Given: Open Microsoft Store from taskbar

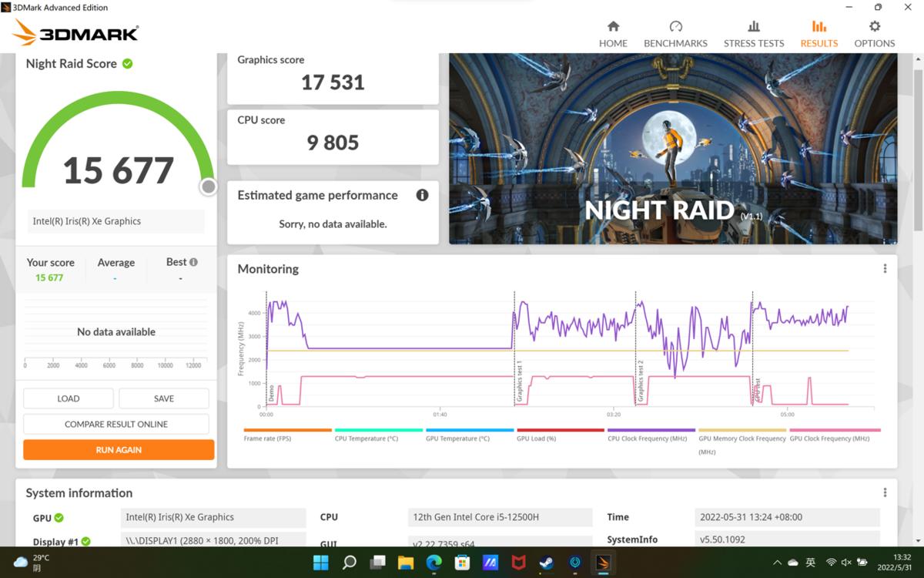Looking at the screenshot, I should (x=462, y=563).
